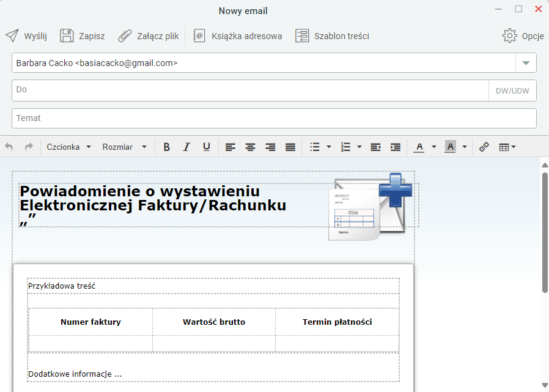549x392 pixels.
Task: Apply the font text color
Action: click(x=419, y=147)
